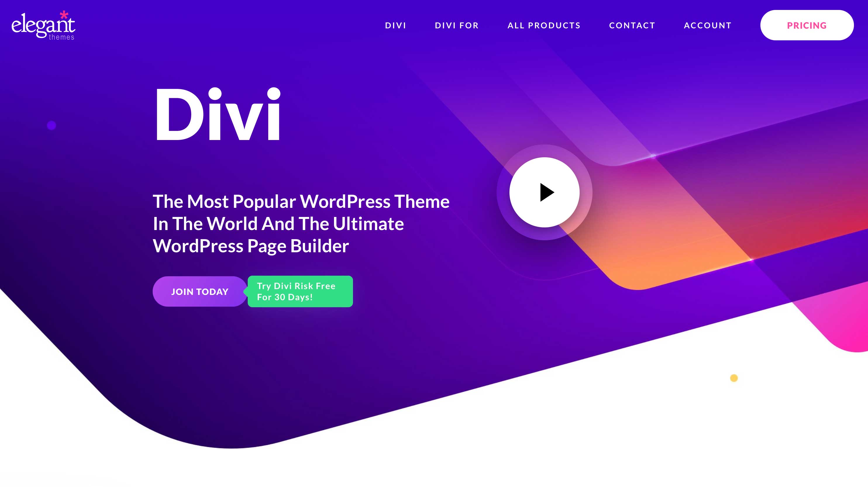The height and width of the screenshot is (487, 868).
Task: Select the purple decorative dot element
Action: pyautogui.click(x=52, y=125)
